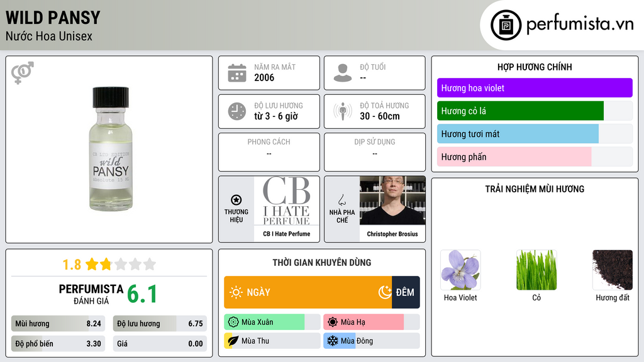This screenshot has width=644, height=362.
Task: Click the Trải Nghiệm Mùi Hương heading
Action: point(535,189)
